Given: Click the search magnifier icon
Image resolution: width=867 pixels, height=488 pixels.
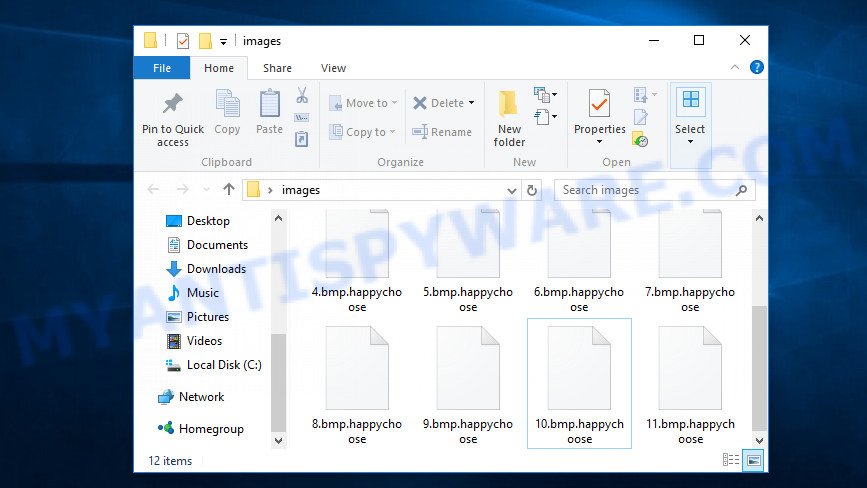Looking at the screenshot, I should point(741,190).
